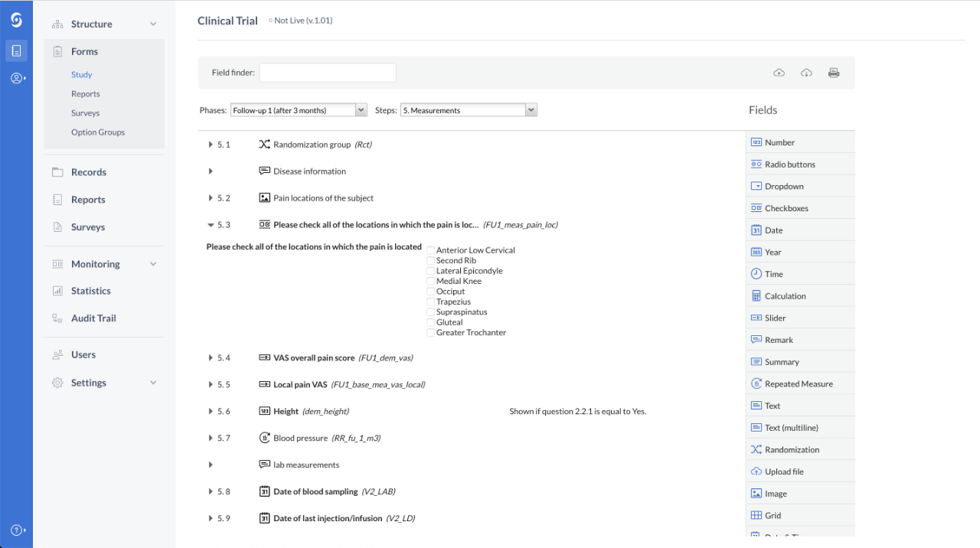Image resolution: width=980 pixels, height=548 pixels.
Task: Select the highlighted forms icon in blue sidebar
Action: [x=17, y=50]
